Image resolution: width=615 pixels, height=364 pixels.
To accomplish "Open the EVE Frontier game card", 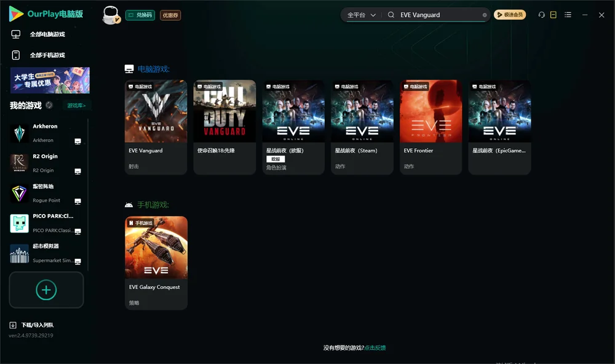I will click(430, 127).
